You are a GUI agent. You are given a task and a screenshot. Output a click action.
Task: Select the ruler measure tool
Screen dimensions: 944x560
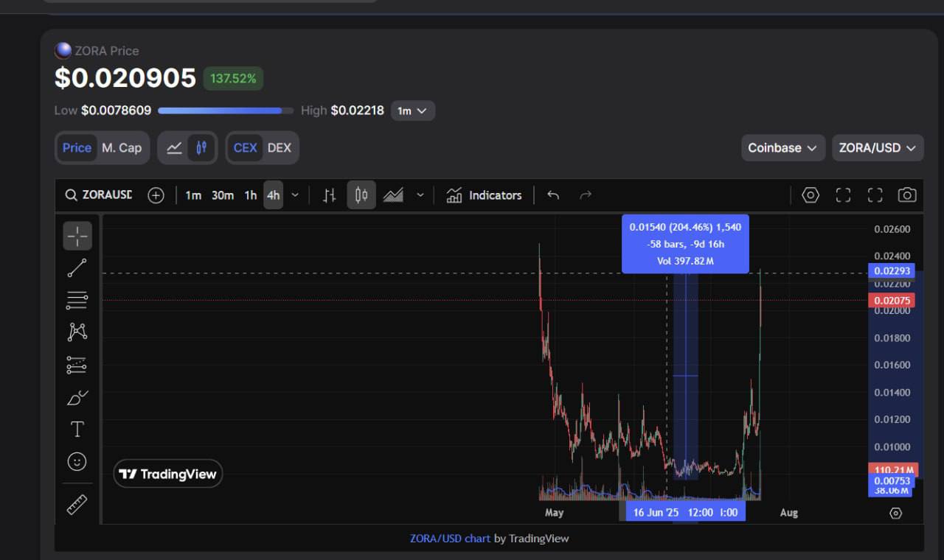click(77, 504)
